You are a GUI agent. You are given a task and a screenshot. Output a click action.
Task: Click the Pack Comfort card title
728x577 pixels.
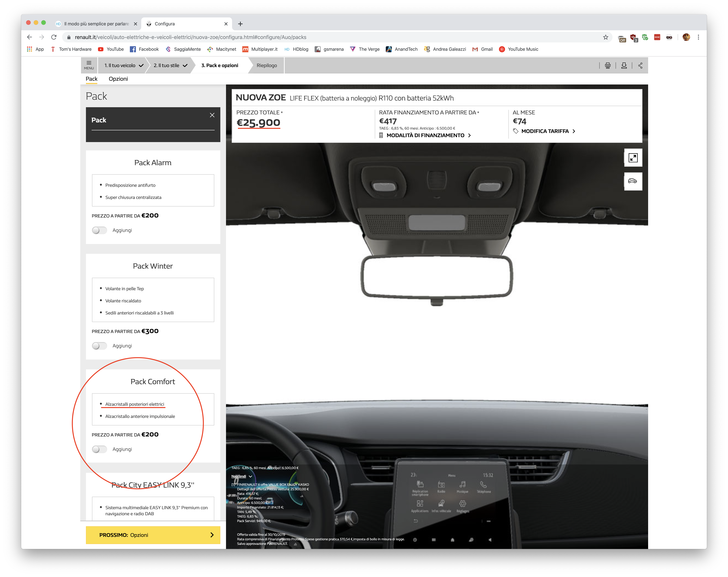click(x=153, y=382)
